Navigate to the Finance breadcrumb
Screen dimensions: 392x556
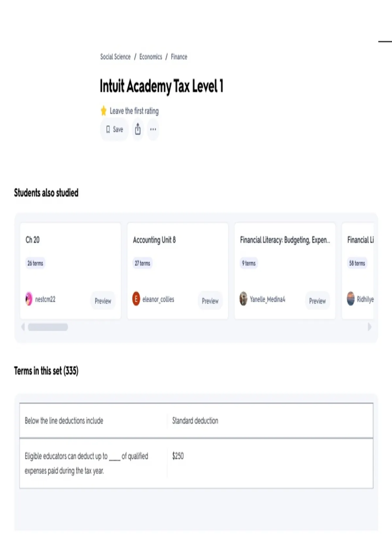coord(179,57)
